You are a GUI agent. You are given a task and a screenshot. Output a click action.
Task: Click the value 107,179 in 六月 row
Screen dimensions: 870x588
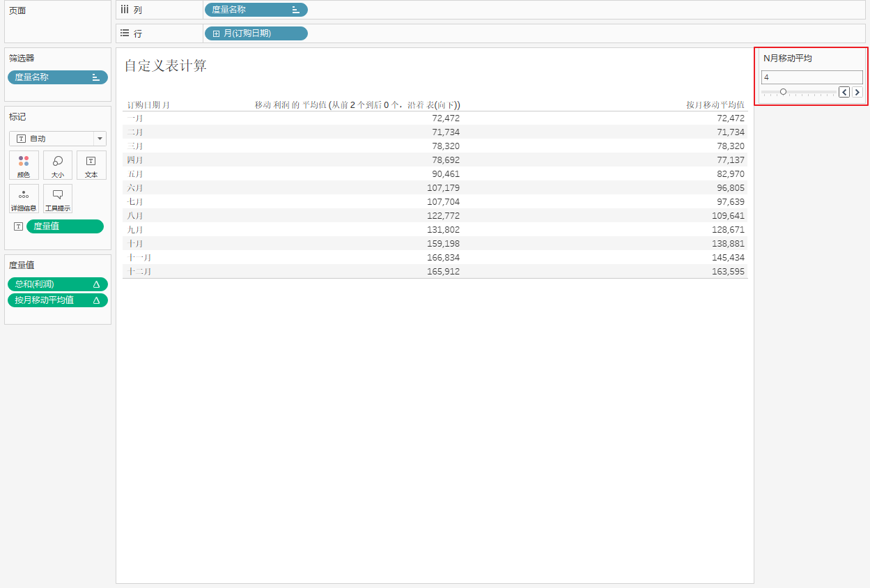(443, 188)
